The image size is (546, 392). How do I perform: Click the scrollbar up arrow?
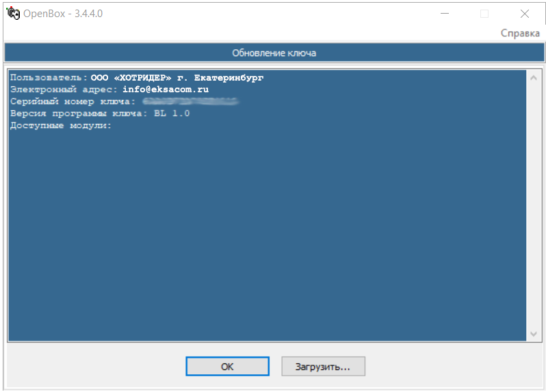click(534, 78)
